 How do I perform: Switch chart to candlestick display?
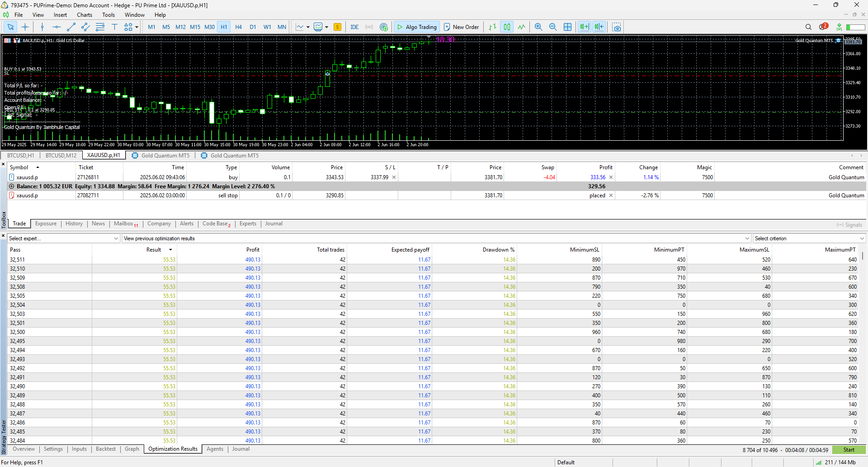tap(507, 27)
